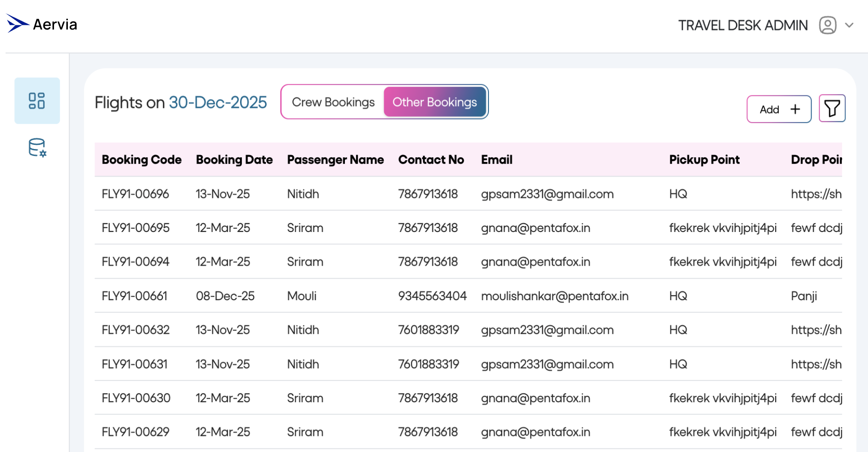
Task: Click the user profile avatar icon
Action: (x=827, y=25)
